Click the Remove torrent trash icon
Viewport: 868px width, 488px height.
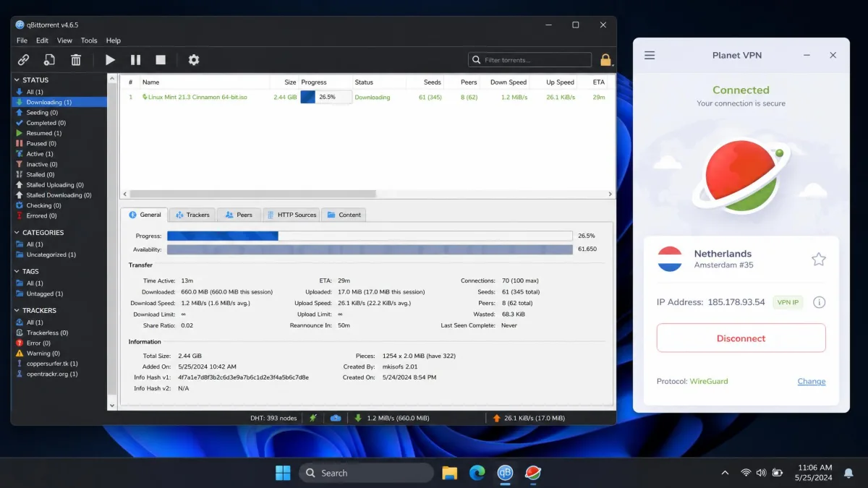click(76, 60)
